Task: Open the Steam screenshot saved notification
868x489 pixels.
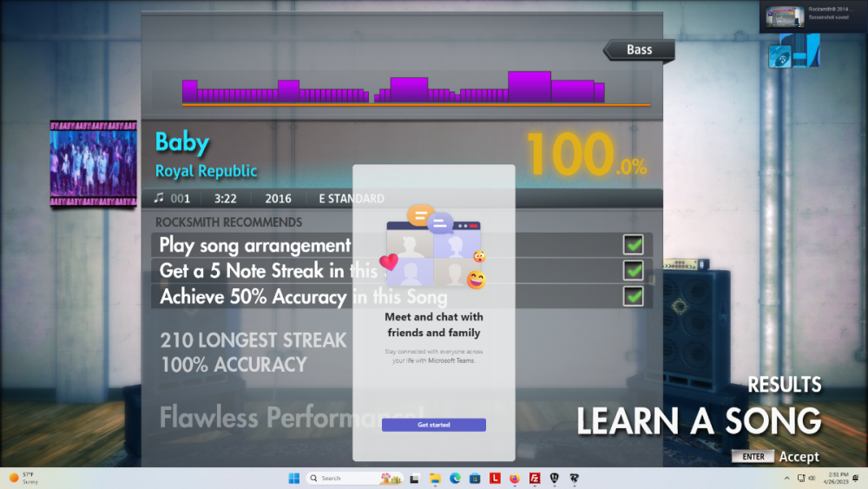Action: 812,17
